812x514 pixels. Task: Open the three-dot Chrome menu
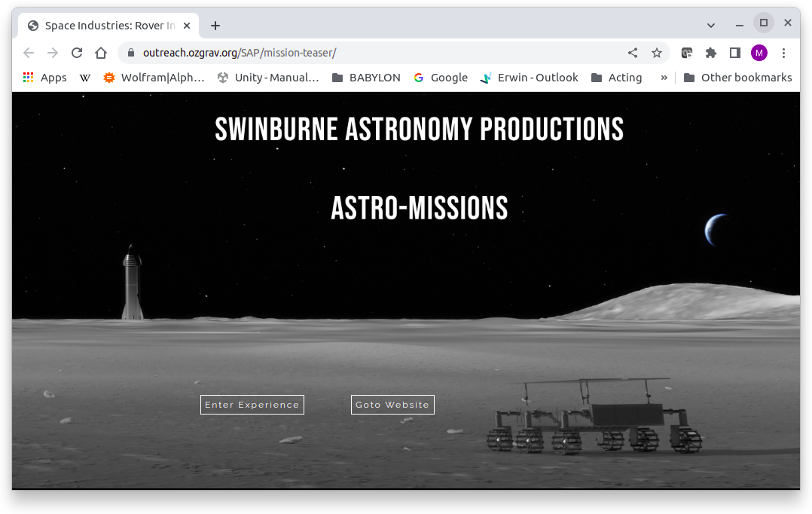783,53
